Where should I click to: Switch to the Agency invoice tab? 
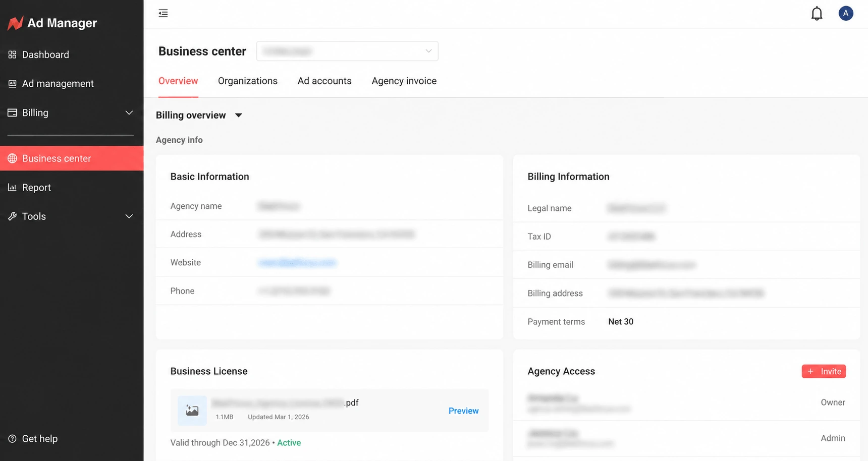404,81
